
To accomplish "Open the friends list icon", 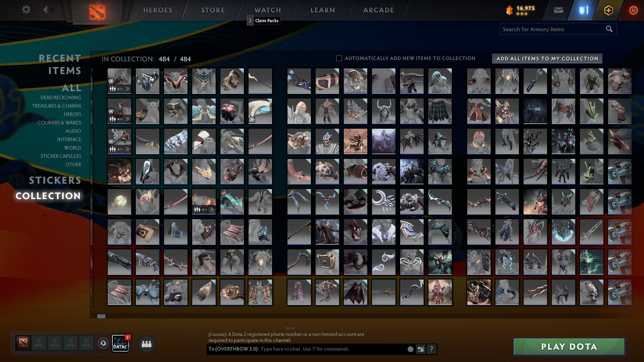I will 147,344.
